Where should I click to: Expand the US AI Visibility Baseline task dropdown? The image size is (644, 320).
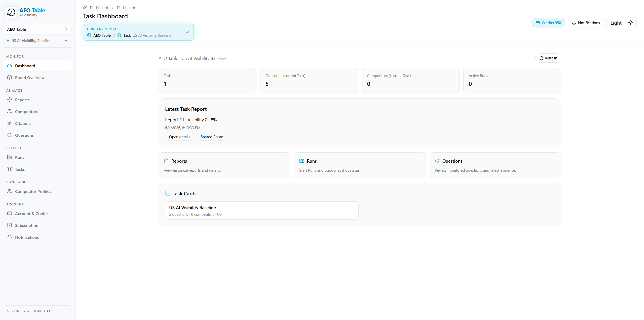click(37, 41)
